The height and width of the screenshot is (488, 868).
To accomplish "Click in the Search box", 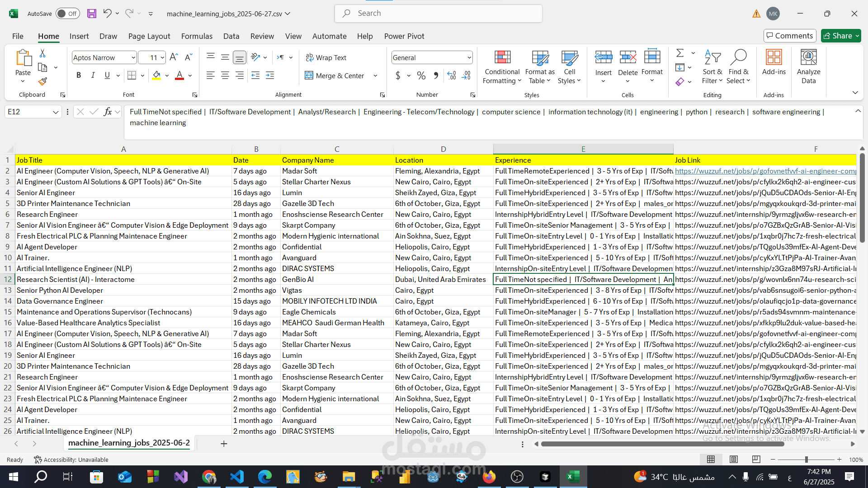I will 439,14.
